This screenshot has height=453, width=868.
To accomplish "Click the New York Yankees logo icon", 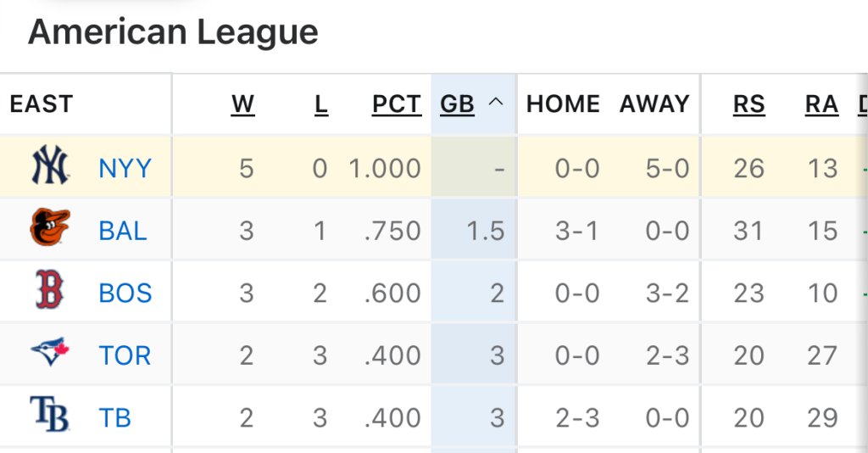I will [x=50, y=166].
